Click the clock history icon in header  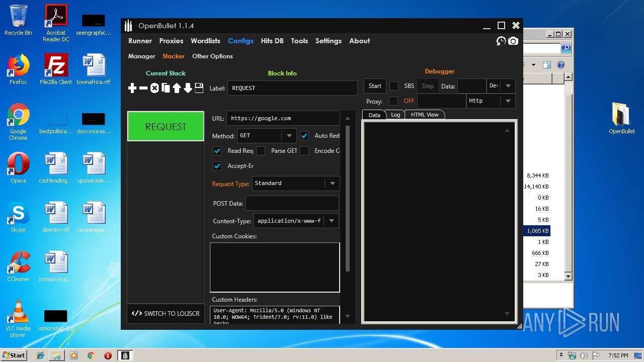501,41
